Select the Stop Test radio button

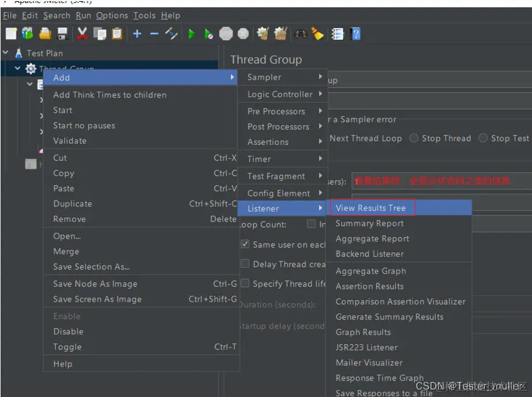[x=483, y=138]
